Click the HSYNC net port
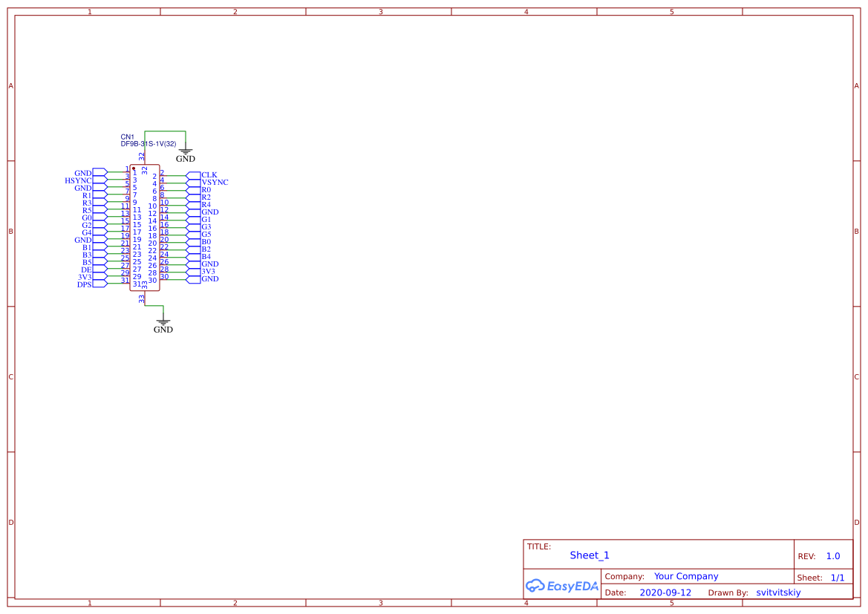 (x=86, y=180)
